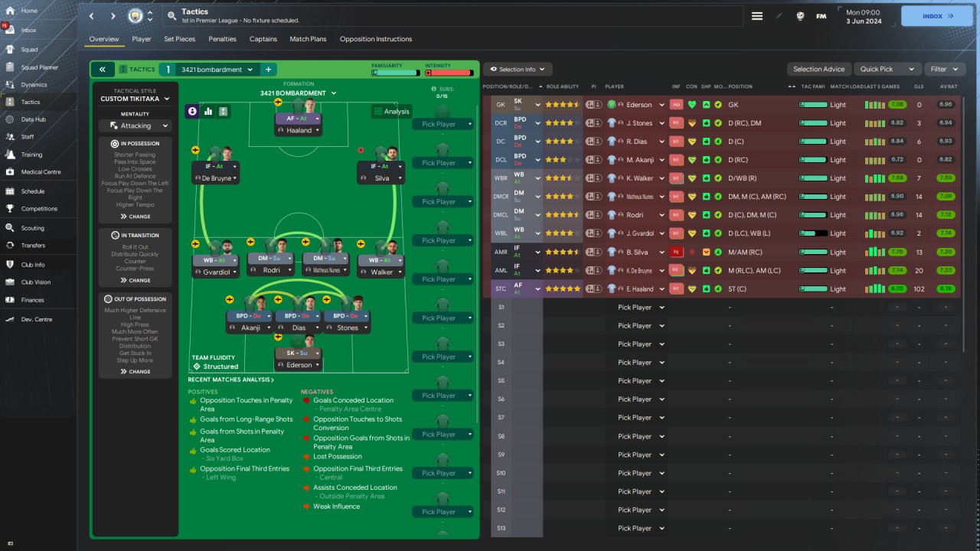
Task: Show the bar chart view on pitch
Action: 207,112
